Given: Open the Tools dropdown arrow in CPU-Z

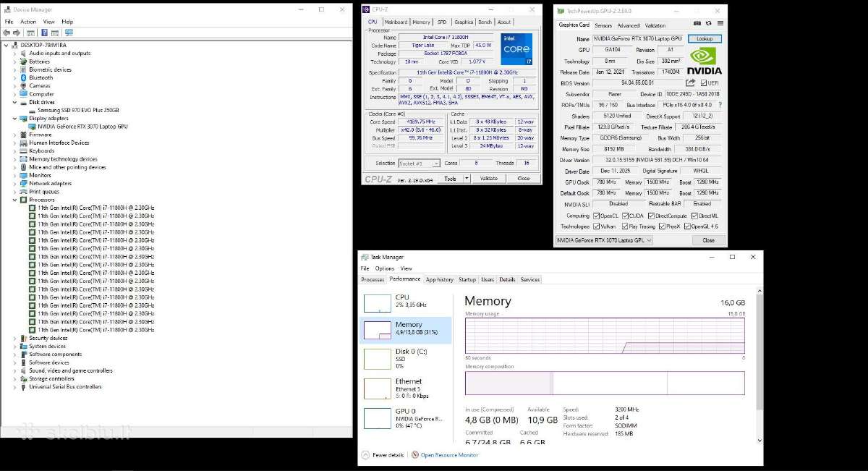Looking at the screenshot, I should pos(467,178).
